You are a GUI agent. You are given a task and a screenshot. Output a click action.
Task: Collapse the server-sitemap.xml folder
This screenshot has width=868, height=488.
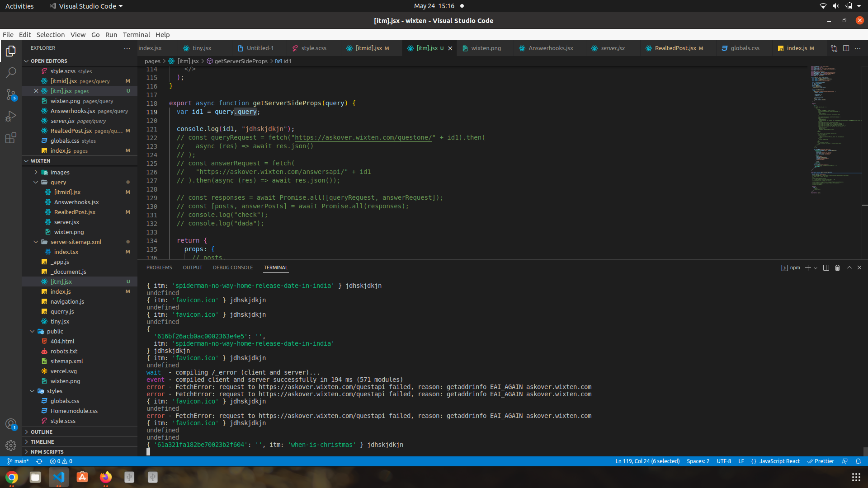36,242
